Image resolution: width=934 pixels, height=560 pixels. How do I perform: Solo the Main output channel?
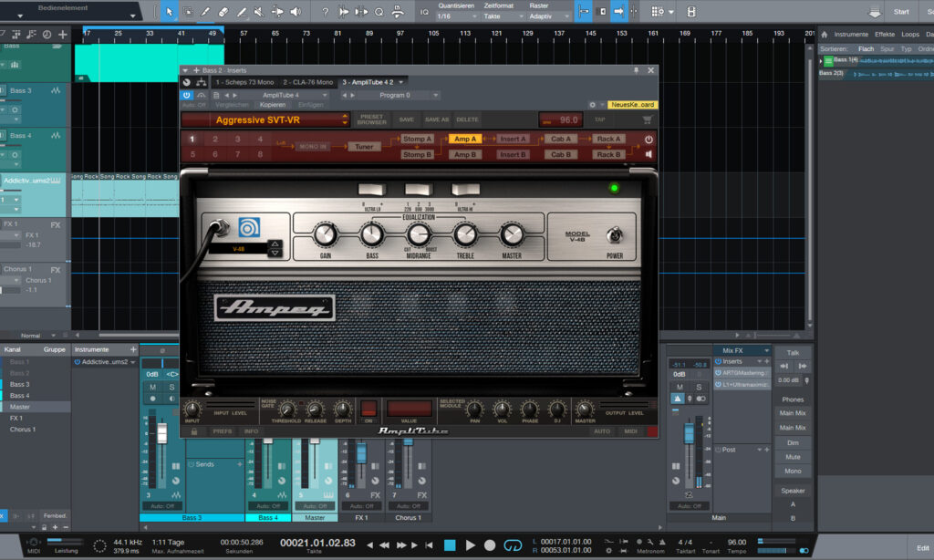click(x=699, y=388)
